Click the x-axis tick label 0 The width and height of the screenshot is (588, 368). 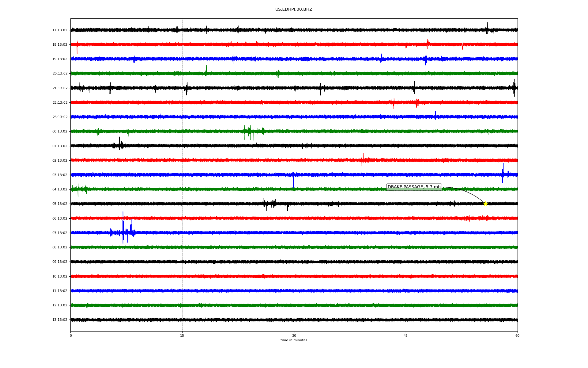[x=71, y=335]
